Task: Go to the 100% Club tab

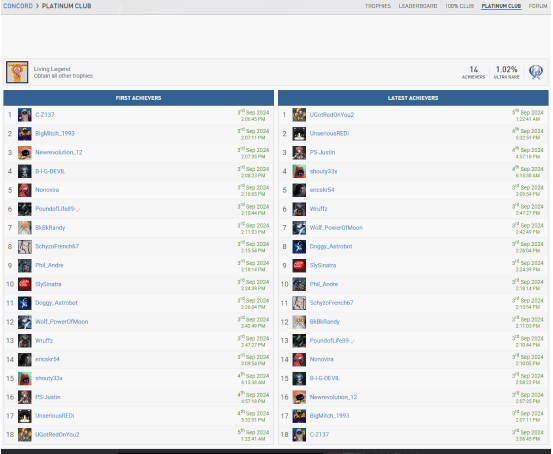Action: (x=459, y=6)
